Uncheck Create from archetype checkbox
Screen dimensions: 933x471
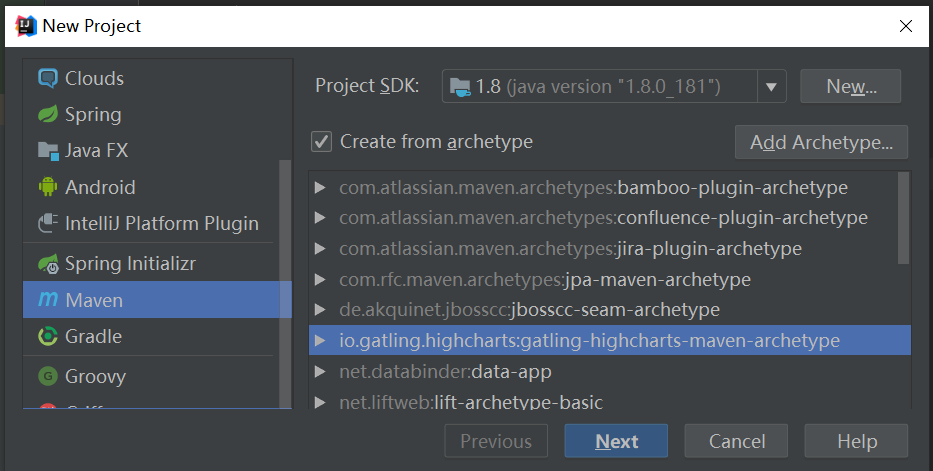click(321, 142)
